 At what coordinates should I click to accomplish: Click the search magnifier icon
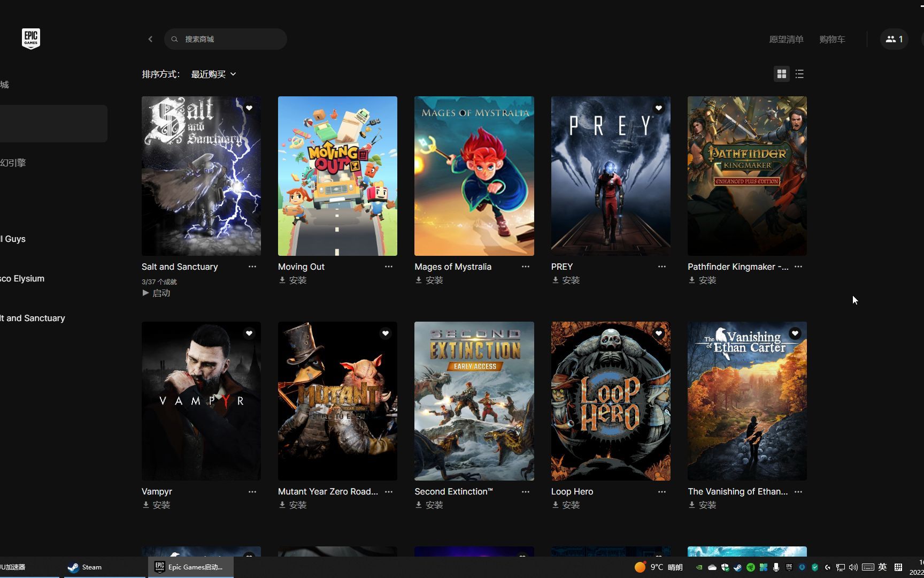point(174,39)
